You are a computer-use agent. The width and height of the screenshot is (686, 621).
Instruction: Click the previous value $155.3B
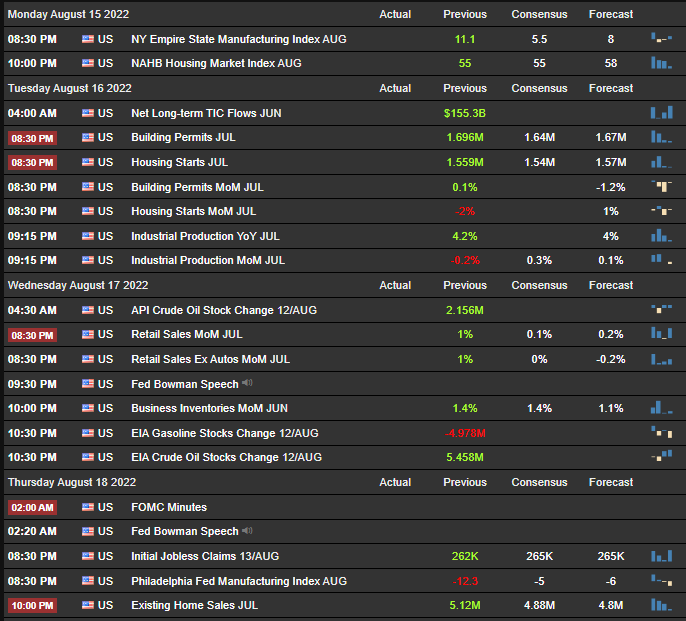coord(465,113)
